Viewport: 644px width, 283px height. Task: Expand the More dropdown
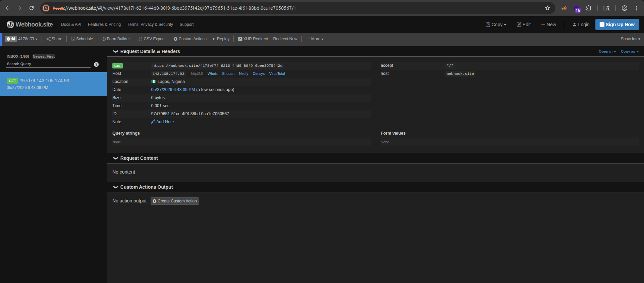tap(315, 39)
